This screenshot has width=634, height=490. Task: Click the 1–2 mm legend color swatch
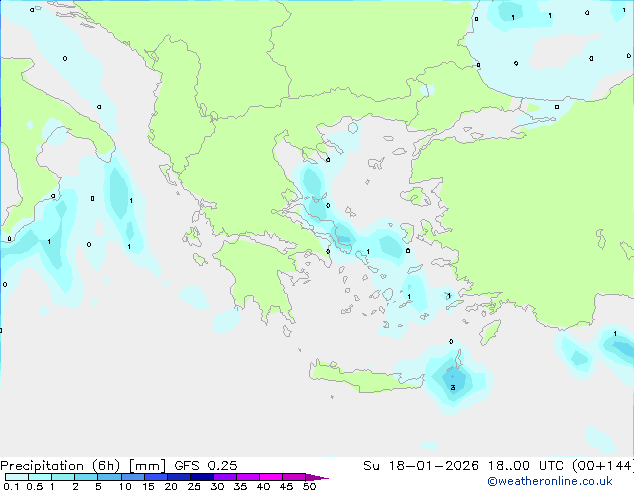[x=63, y=477]
